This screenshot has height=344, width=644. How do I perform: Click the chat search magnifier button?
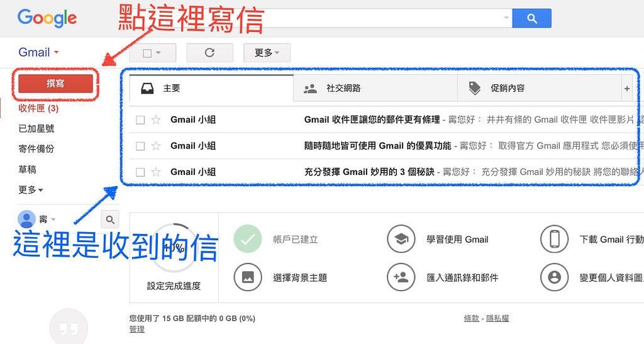tap(110, 219)
